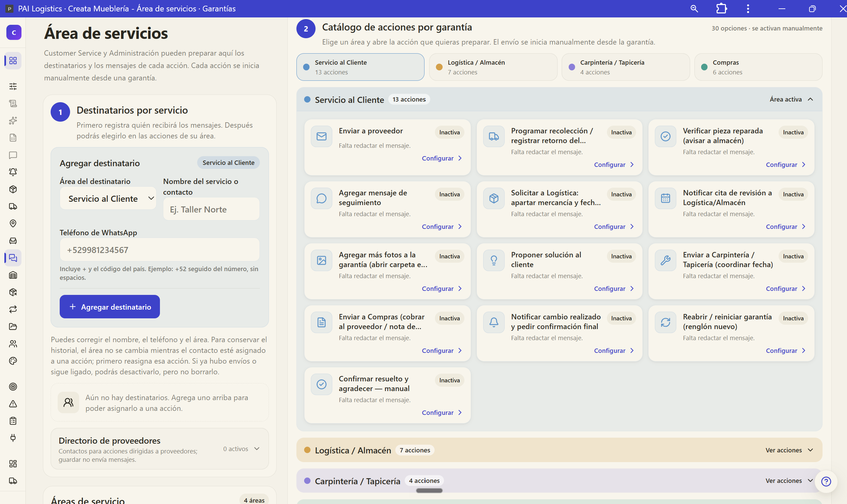Expand Logística / Almacén Ver acciones
Viewport: 847px width, 504px height.
click(x=789, y=450)
